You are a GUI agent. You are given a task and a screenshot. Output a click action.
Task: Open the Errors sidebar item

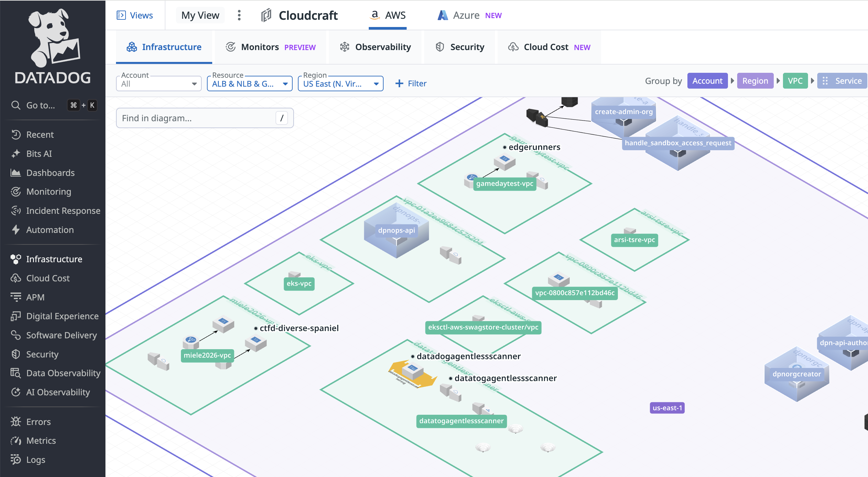38,422
